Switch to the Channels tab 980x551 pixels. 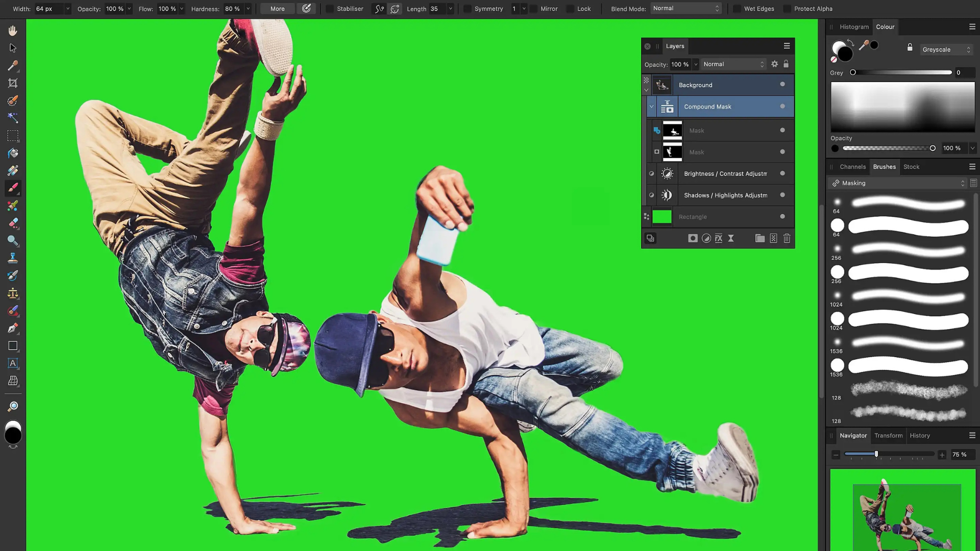tap(852, 167)
